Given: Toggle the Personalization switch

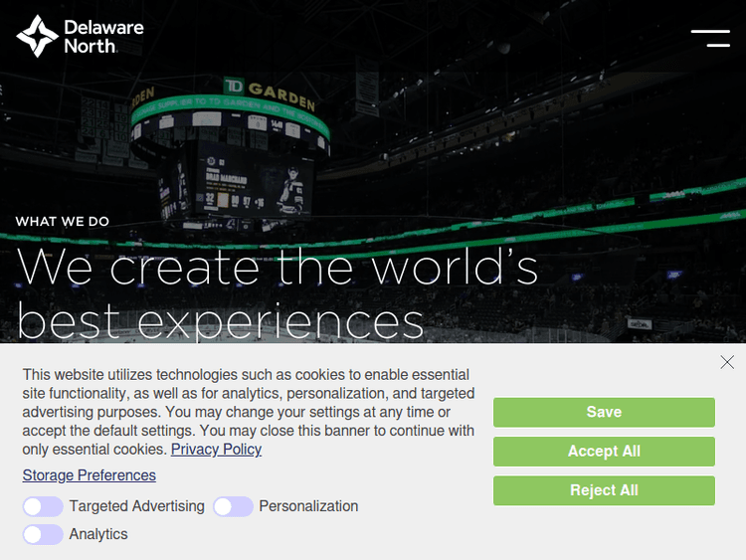Looking at the screenshot, I should 233,506.
